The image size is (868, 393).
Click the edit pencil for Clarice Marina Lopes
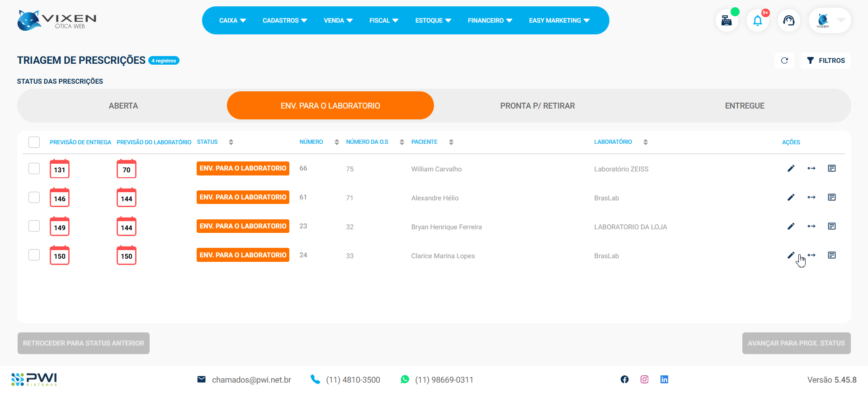pyautogui.click(x=791, y=256)
